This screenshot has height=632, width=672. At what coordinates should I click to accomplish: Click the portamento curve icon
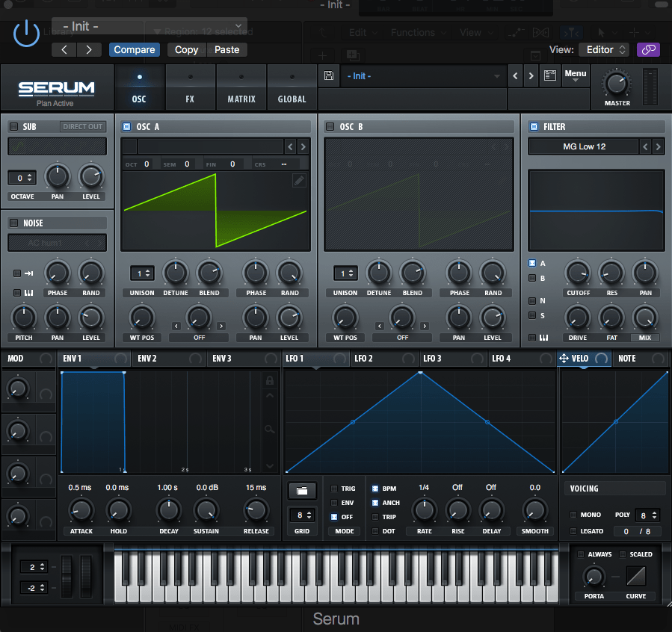coord(637,576)
